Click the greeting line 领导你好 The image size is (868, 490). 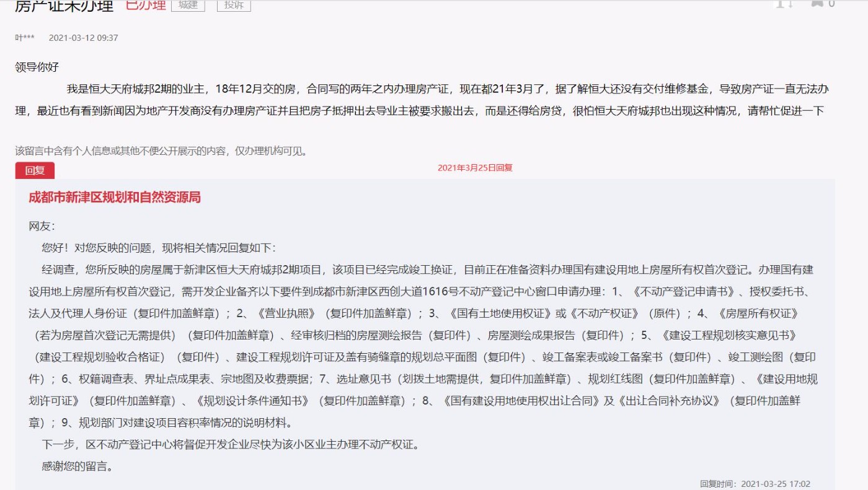(x=37, y=67)
